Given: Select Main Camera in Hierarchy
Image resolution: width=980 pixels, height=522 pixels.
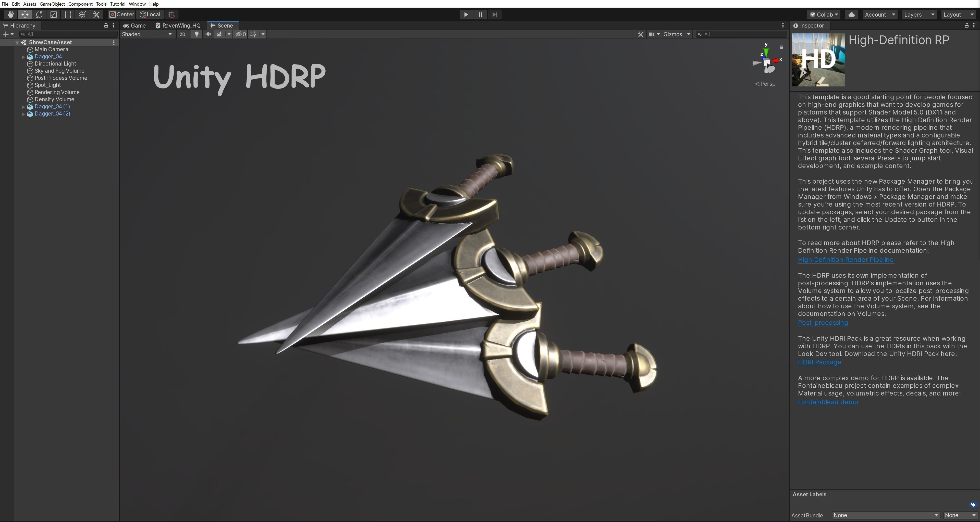Looking at the screenshot, I should click(51, 49).
